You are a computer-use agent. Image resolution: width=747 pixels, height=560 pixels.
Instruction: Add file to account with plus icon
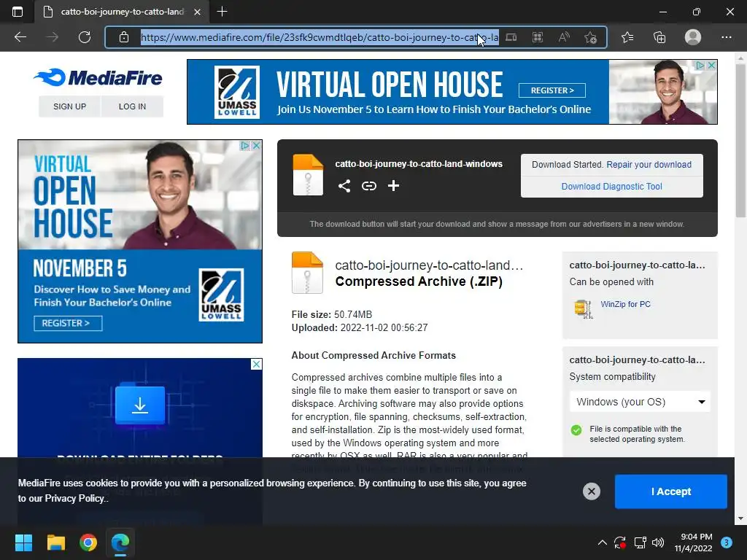[393, 186]
